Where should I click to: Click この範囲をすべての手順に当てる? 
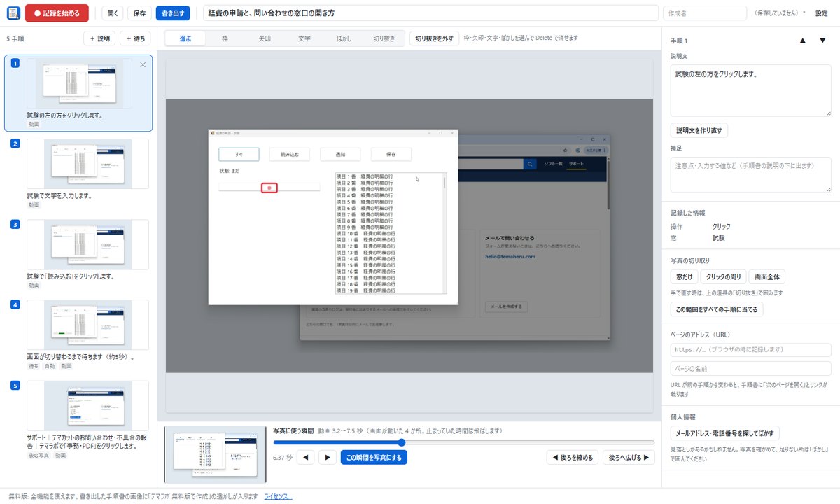click(x=717, y=309)
